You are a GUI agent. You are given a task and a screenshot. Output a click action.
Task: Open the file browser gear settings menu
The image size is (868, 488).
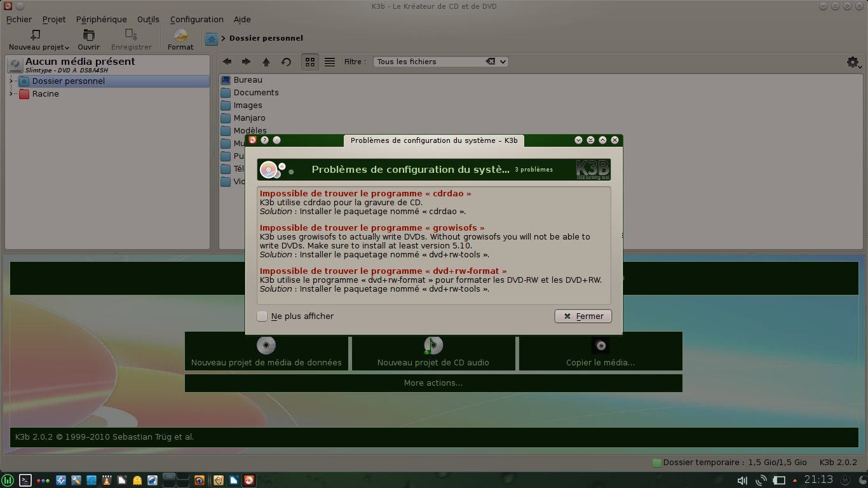[854, 62]
